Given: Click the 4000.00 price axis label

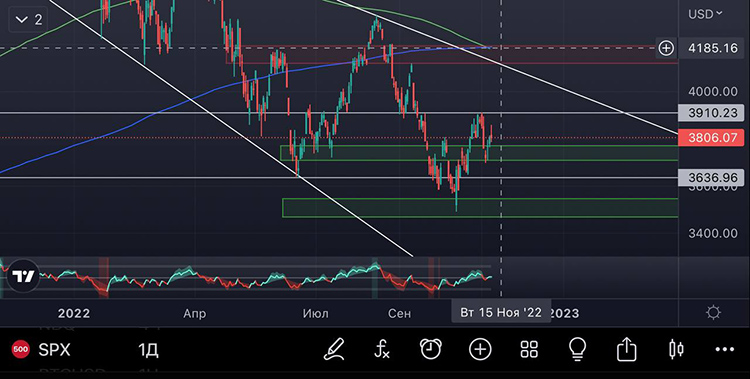Looking at the screenshot, I should (x=713, y=91).
